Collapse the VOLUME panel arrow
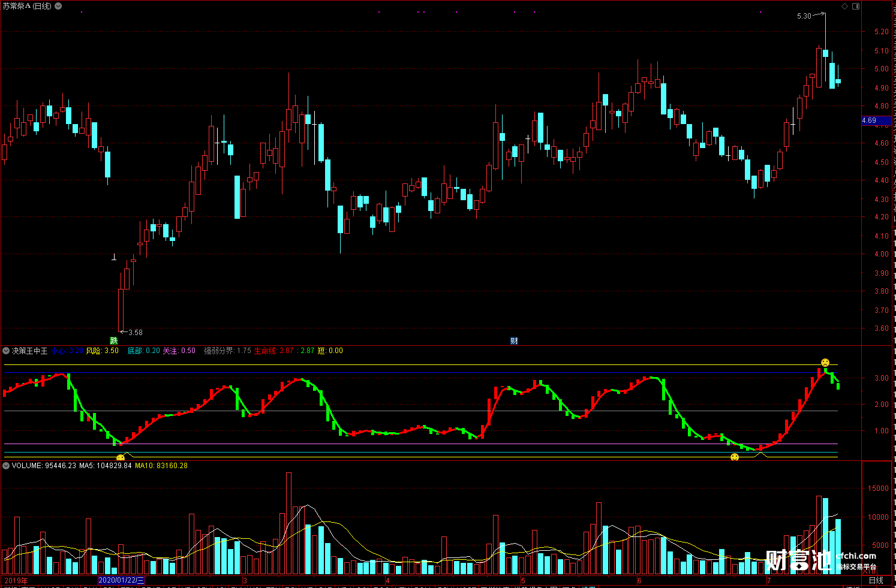Screen dimensions: 896x588 click(x=6, y=465)
